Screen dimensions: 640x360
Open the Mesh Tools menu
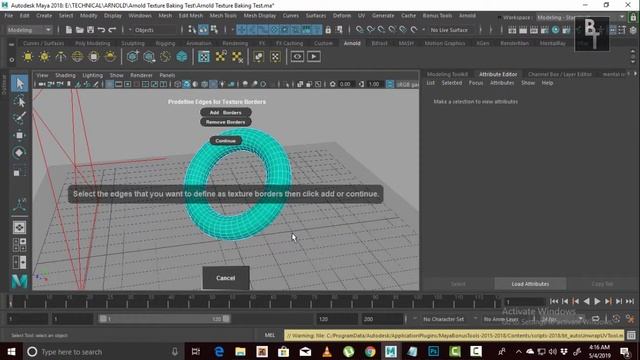(x=223, y=16)
